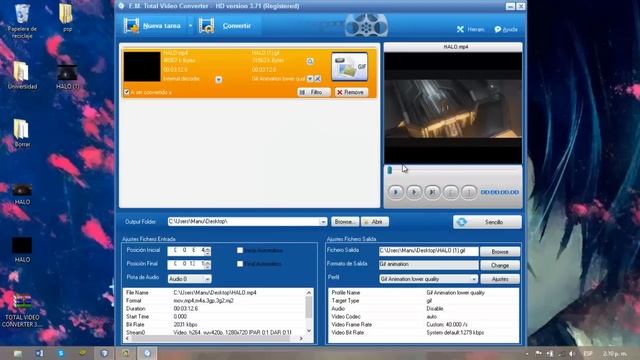Click the 'Video Bit Rate' row
The height and width of the screenshot is (360, 640).
(x=423, y=333)
